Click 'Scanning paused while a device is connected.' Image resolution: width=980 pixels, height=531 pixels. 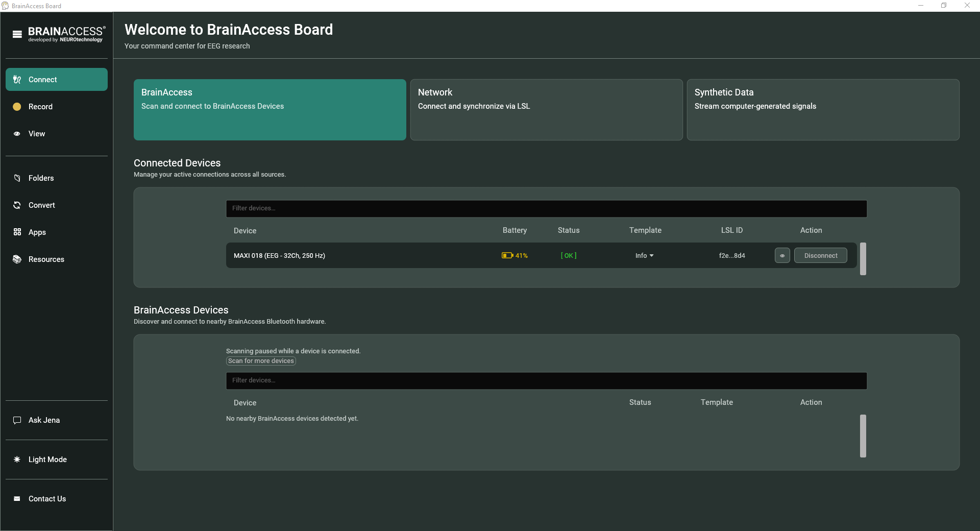[293, 351]
